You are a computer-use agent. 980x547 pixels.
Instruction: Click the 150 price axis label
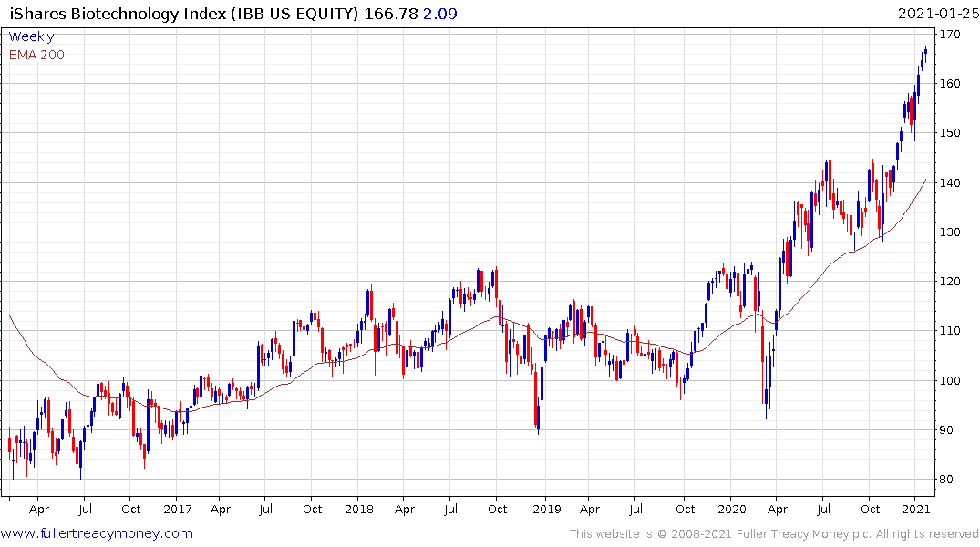click(x=950, y=133)
